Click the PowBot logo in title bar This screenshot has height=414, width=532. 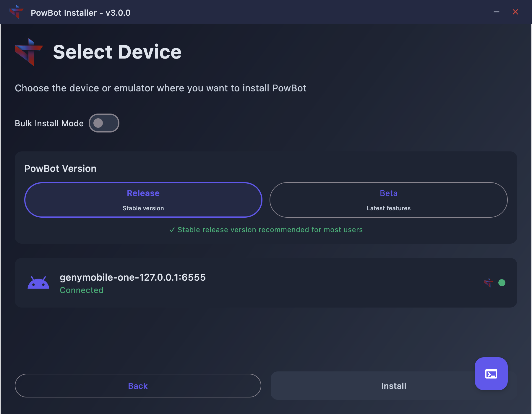[16, 12]
